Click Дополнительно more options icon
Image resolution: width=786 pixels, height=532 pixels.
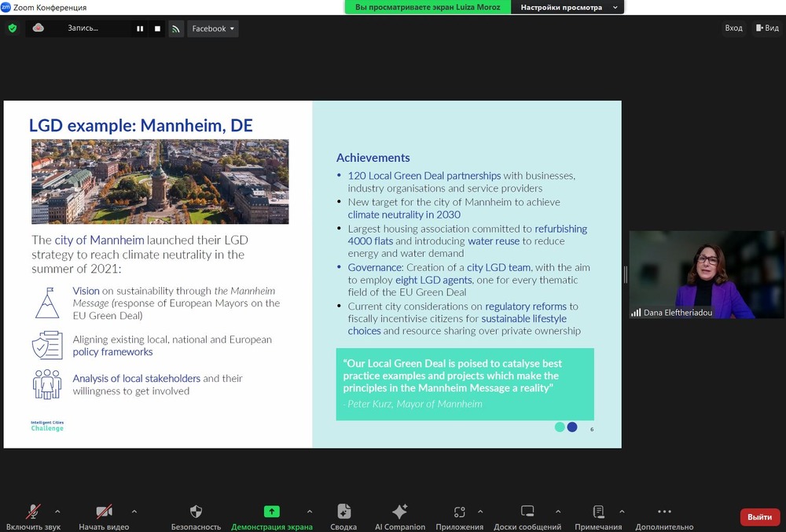[x=664, y=512]
